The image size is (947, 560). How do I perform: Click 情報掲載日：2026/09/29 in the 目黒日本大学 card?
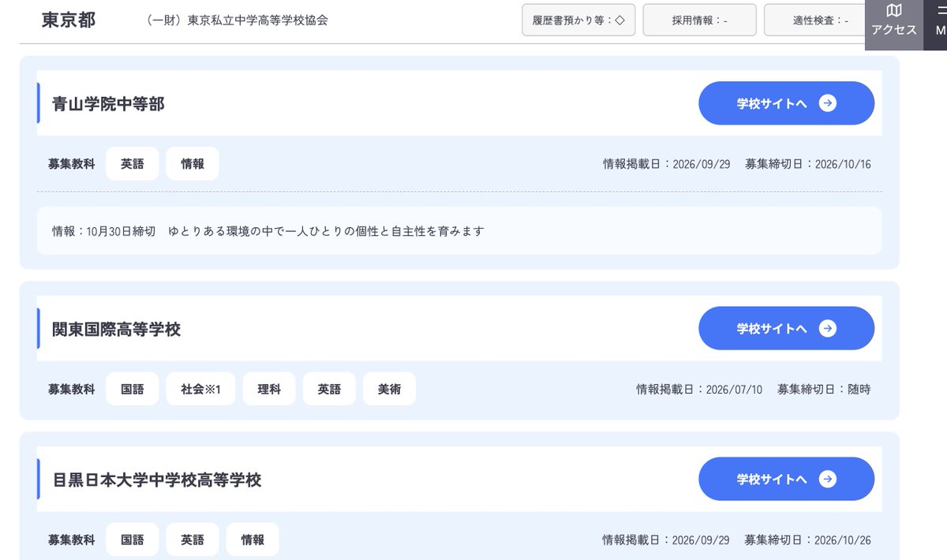coord(667,540)
